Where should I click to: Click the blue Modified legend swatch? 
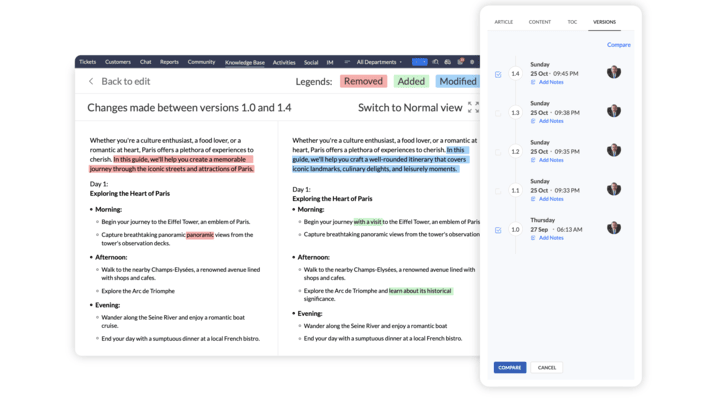458,81
